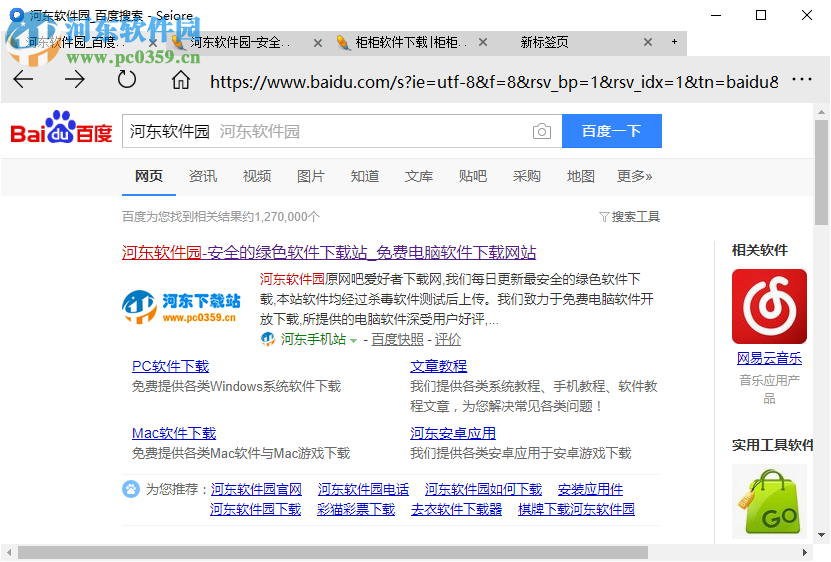Go forward to the next page
831x562 pixels.
[x=75, y=80]
